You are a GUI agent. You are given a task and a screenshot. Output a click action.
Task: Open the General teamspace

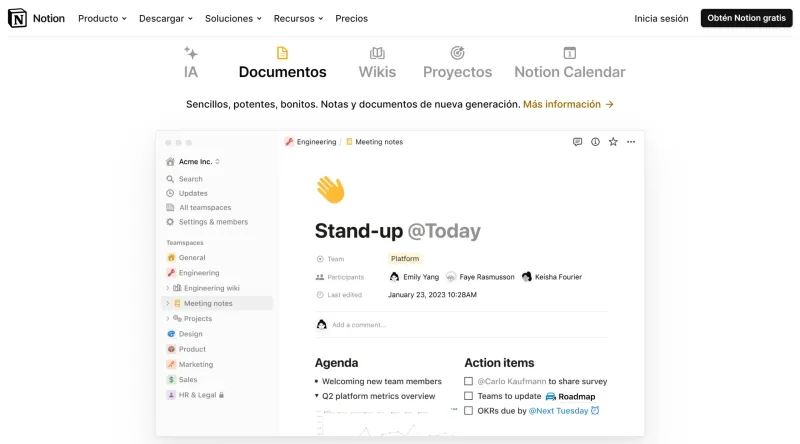pos(186,258)
